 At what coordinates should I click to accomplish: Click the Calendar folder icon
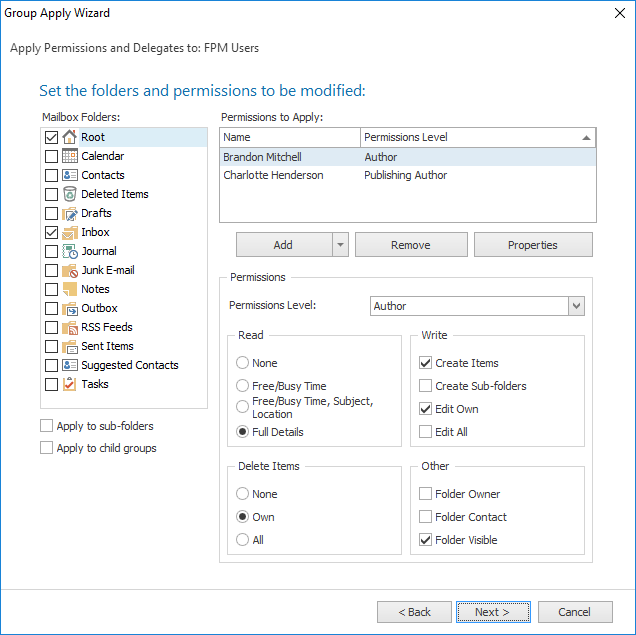click(x=70, y=156)
